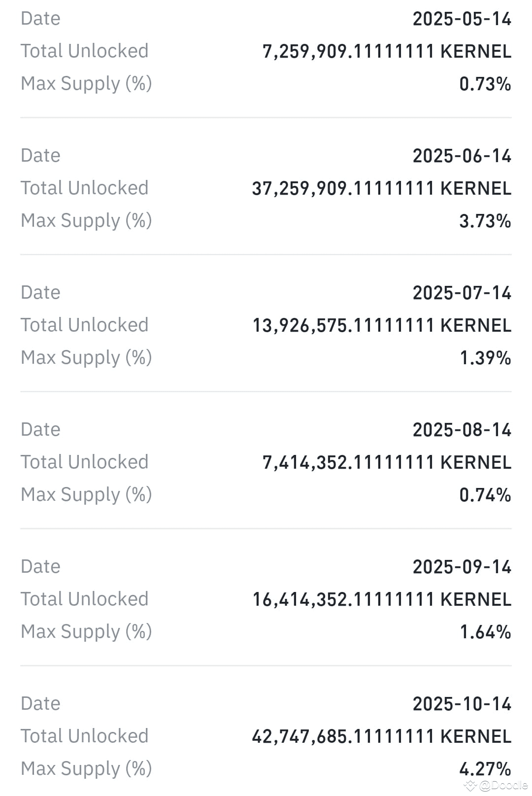Select the 2025-05-14 date value
The width and height of the screenshot is (532, 796).
tap(462, 19)
